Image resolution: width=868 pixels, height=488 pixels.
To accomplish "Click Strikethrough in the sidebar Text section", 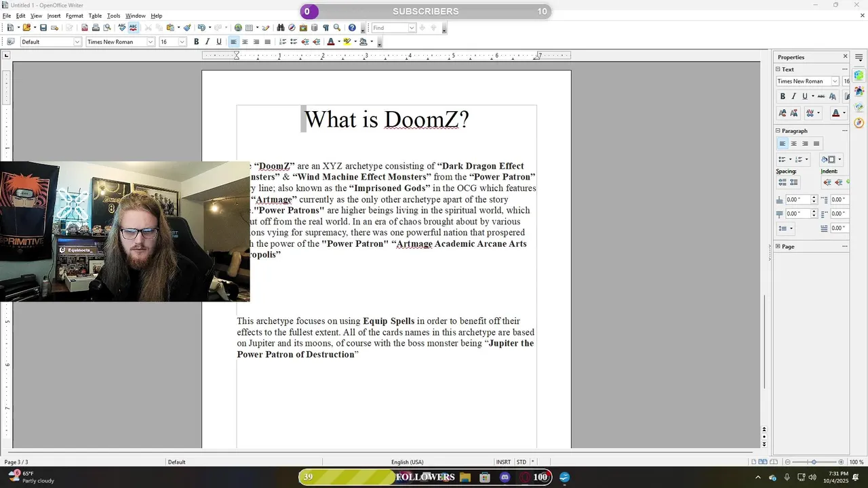I will 821,96.
